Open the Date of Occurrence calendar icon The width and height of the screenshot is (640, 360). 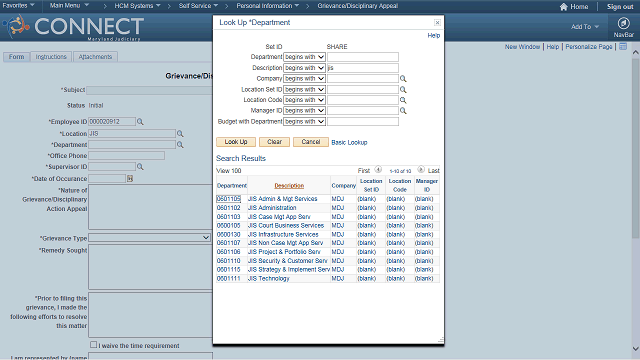[130, 178]
